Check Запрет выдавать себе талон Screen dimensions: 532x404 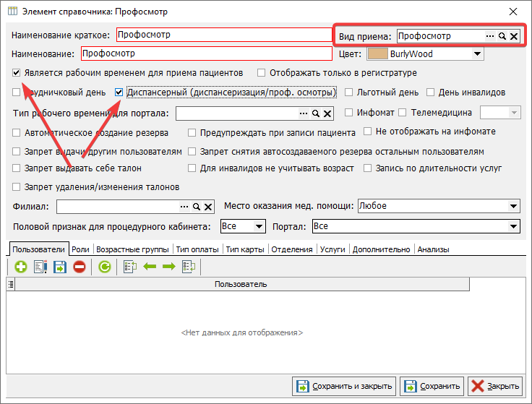[16, 168]
